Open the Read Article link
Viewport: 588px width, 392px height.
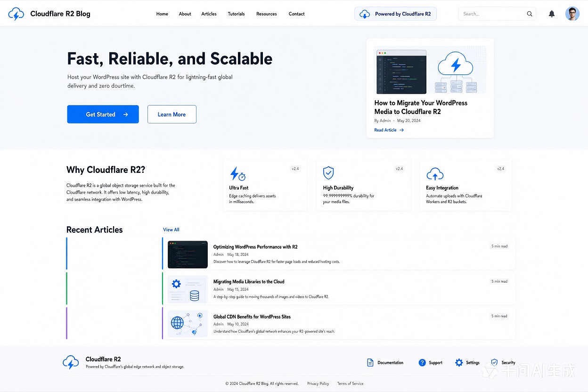(x=389, y=130)
